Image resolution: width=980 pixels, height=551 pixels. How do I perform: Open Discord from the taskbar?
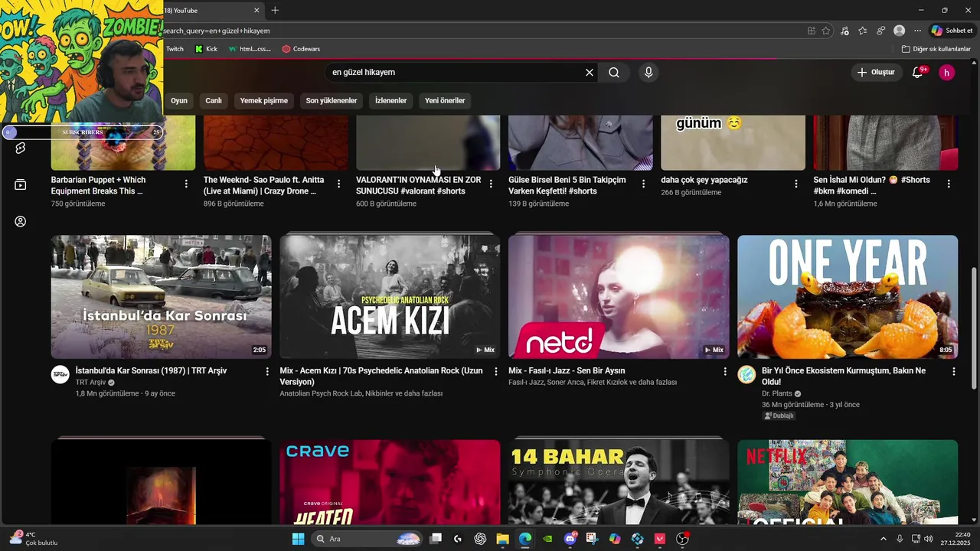(x=570, y=539)
